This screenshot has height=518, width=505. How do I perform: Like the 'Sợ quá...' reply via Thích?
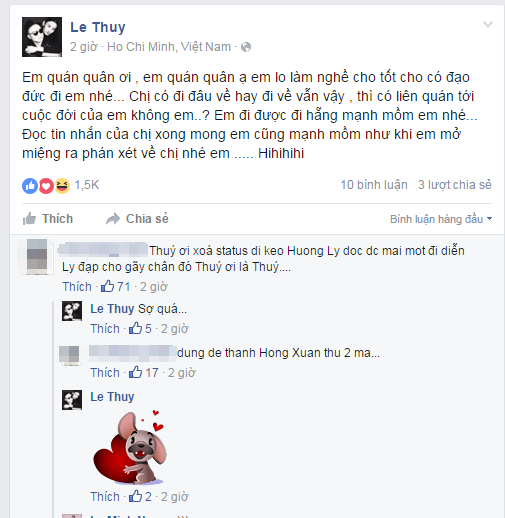[105, 329]
